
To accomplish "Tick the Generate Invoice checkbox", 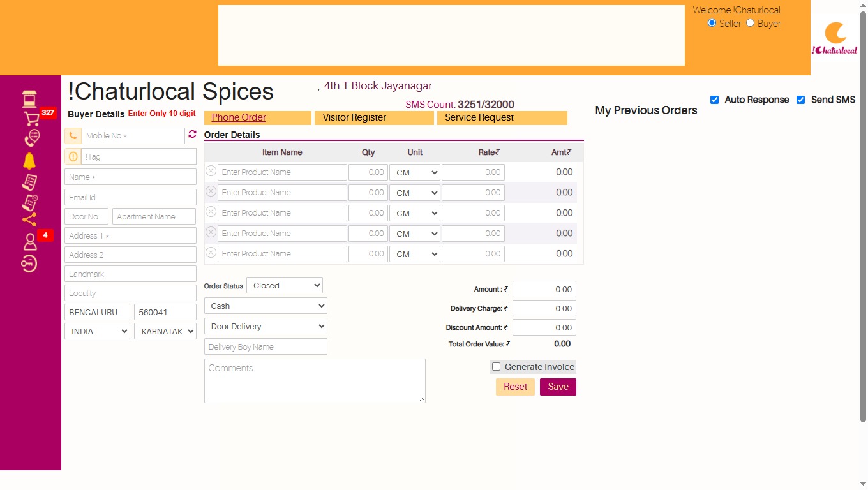I will pos(497,367).
